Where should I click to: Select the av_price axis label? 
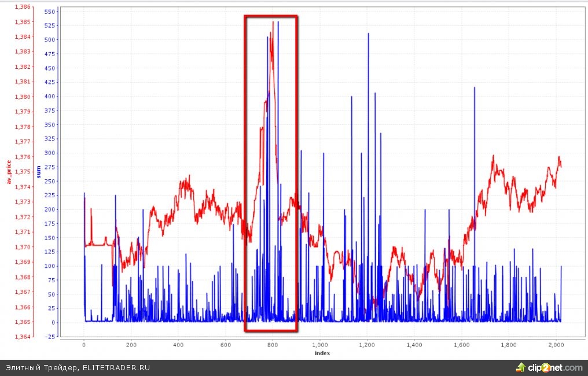click(9, 172)
